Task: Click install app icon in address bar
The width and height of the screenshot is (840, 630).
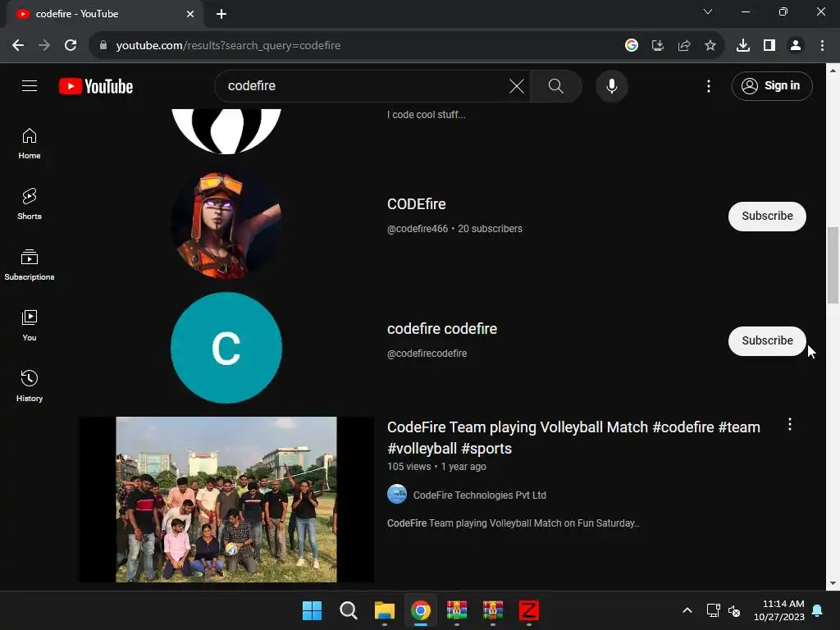Action: click(x=657, y=45)
